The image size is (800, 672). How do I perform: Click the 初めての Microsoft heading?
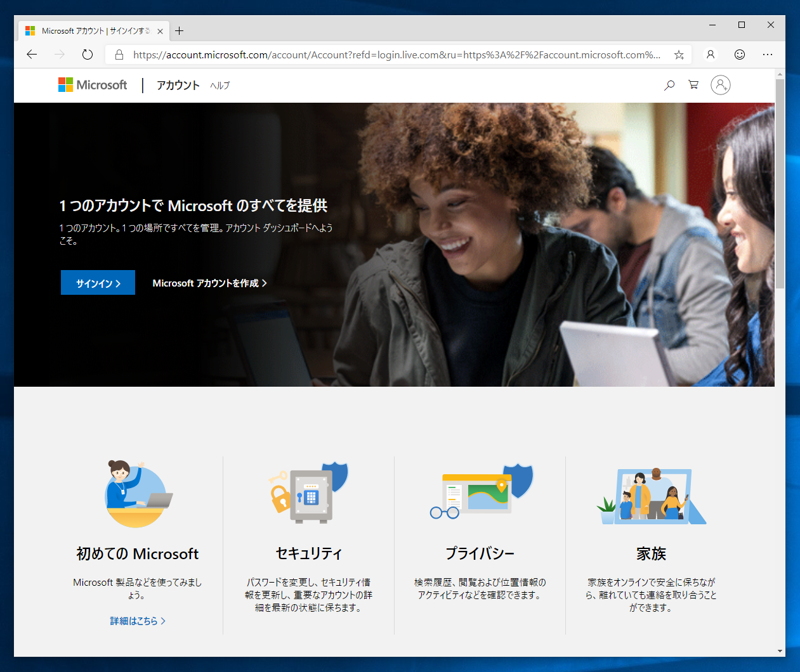click(x=138, y=554)
